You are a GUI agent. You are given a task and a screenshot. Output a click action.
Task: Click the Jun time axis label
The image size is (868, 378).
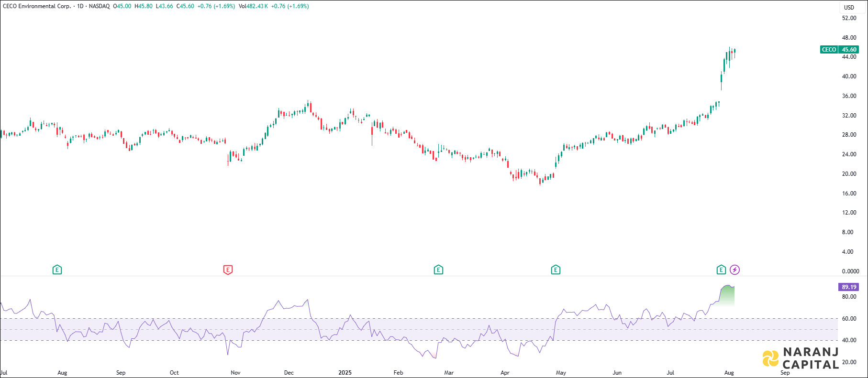pos(617,373)
